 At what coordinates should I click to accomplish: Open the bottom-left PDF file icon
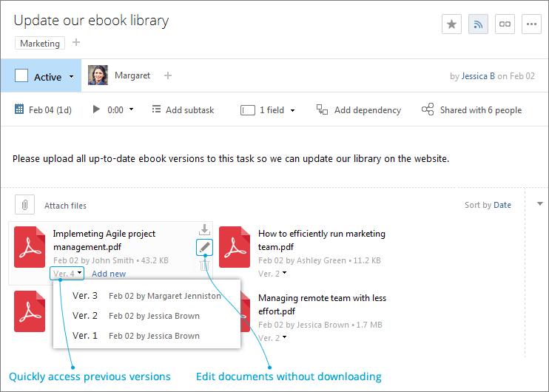[x=30, y=311]
